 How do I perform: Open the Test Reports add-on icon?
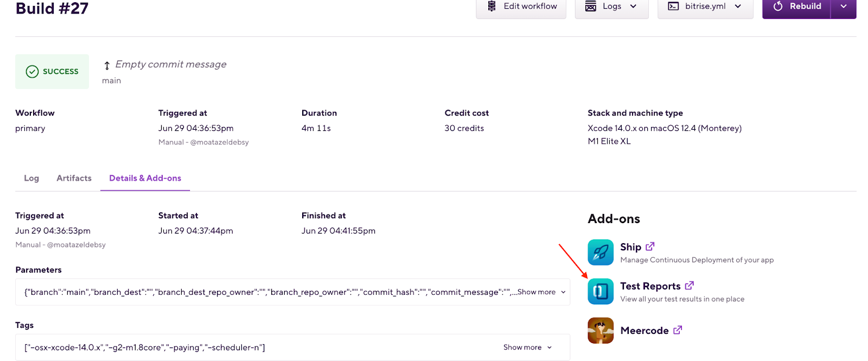[x=601, y=292]
